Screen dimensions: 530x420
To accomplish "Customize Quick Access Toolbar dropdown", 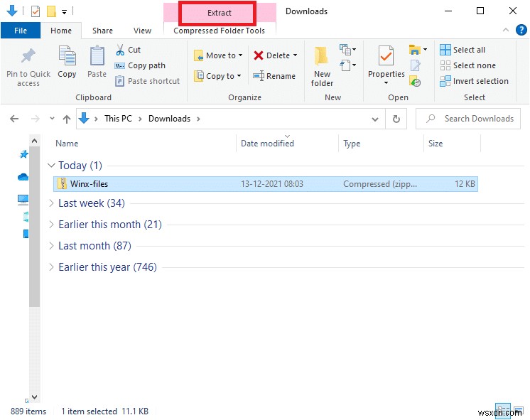I will pyautogui.click(x=64, y=12).
